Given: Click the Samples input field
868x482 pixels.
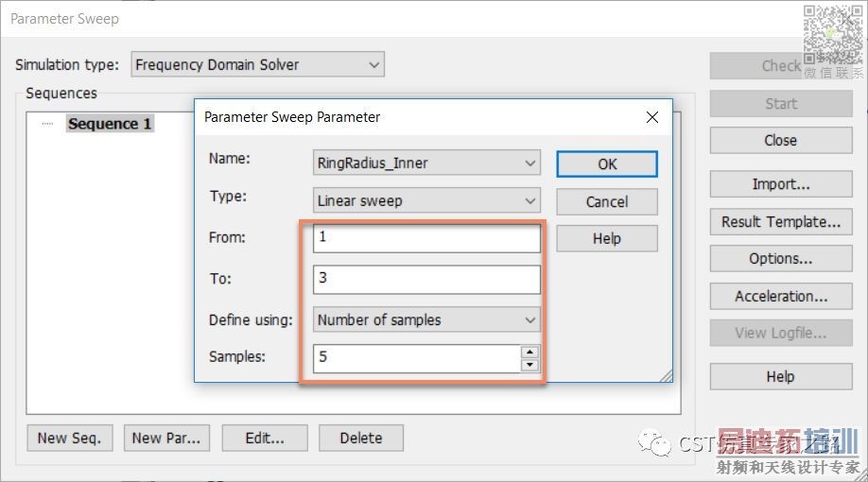Looking at the screenshot, I should coord(416,359).
